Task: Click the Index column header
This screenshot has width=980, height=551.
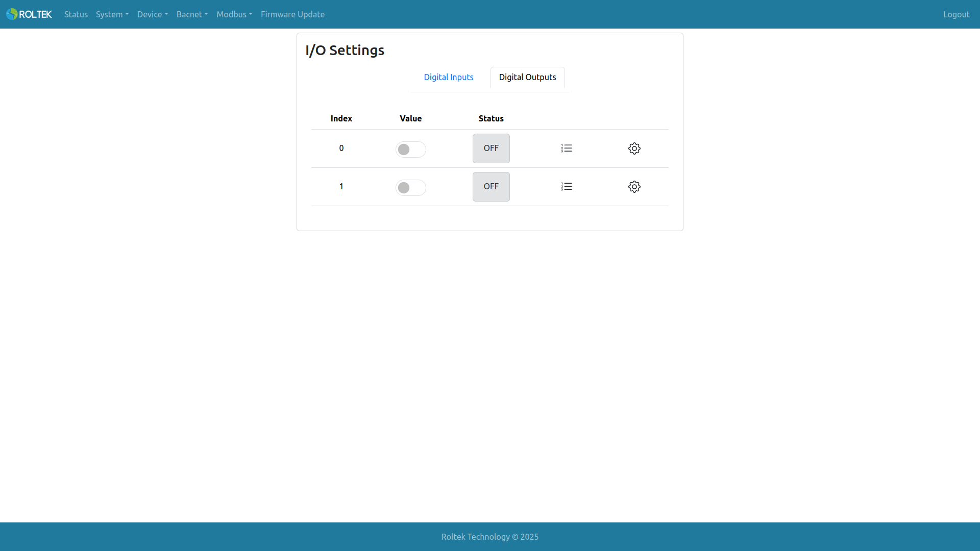Action: pyautogui.click(x=341, y=118)
